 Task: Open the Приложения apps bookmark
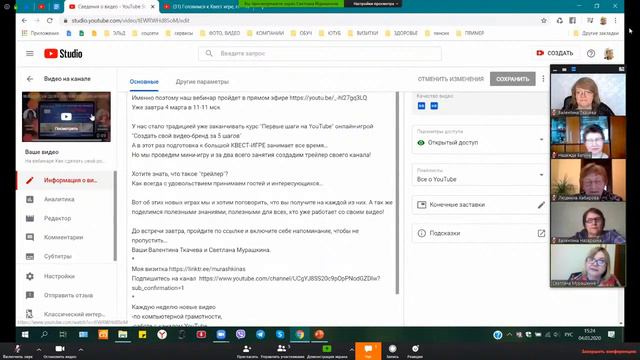point(40,33)
